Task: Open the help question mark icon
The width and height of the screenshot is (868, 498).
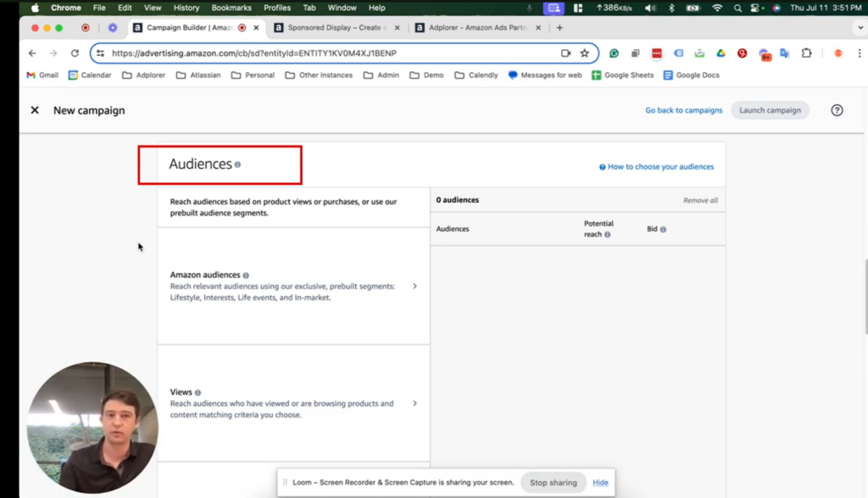Action: click(837, 110)
